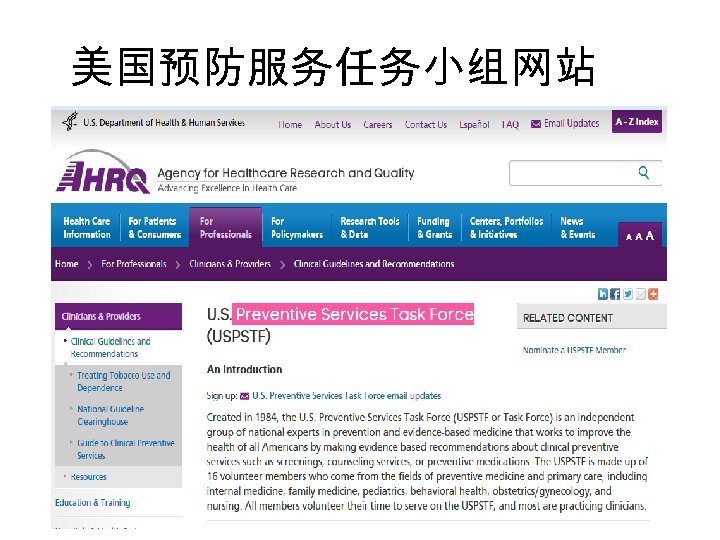Click the Email Updates link
Viewport: 720px width, 540px height.
point(571,124)
